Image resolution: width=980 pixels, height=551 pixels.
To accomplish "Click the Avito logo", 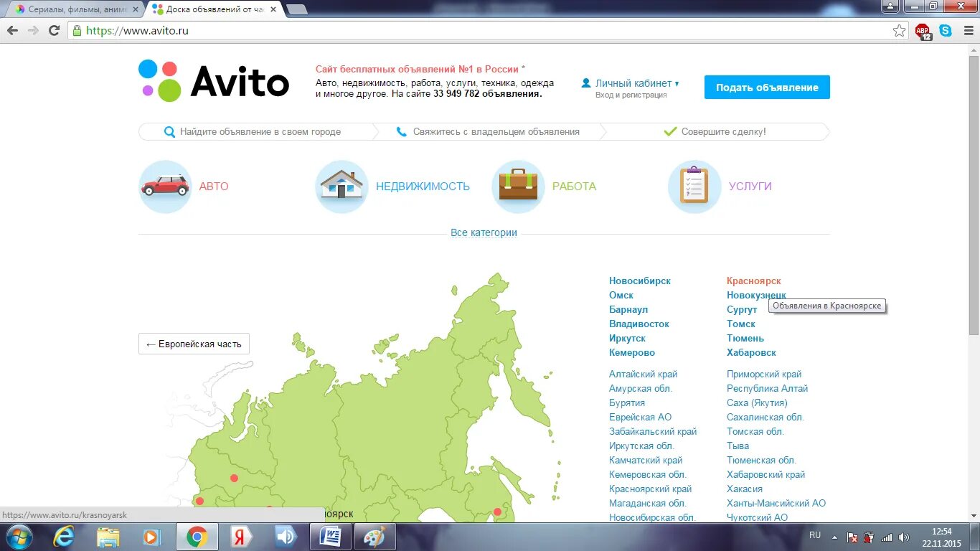I will click(x=214, y=80).
